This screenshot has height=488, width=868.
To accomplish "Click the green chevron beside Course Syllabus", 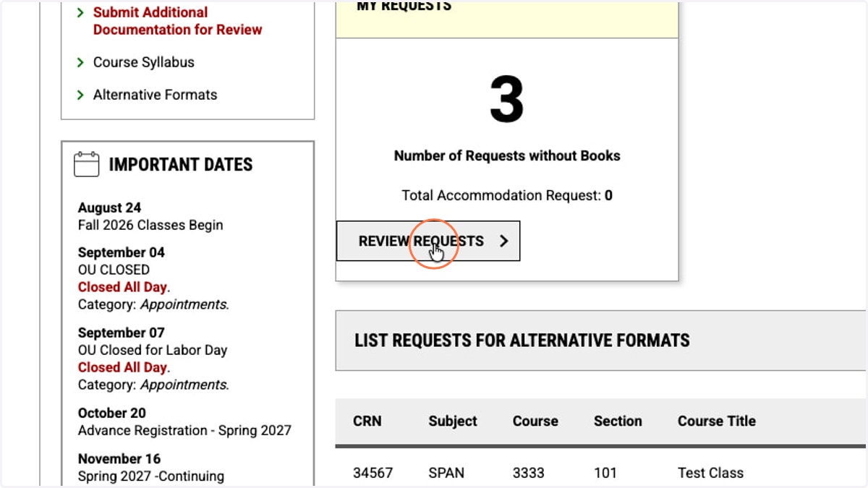I will [80, 62].
